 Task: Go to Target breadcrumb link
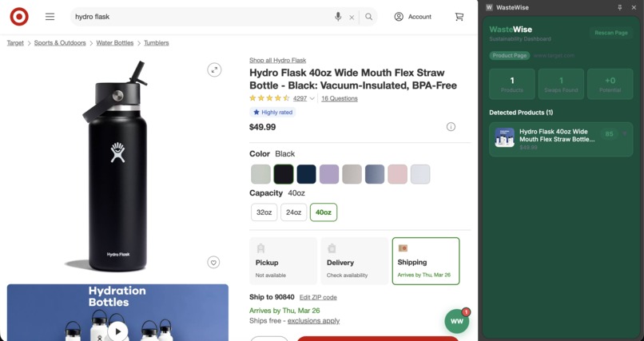pos(15,42)
